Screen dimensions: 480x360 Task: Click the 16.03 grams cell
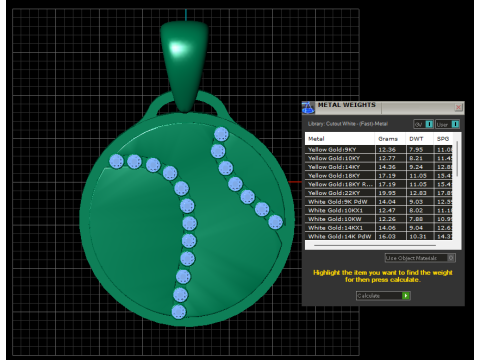[x=391, y=236]
